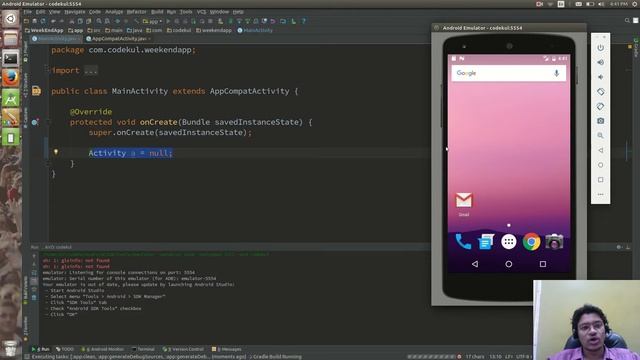Click the emulator side-panel Overview square
The height and width of the screenshot is (360, 640).
pos(600,180)
